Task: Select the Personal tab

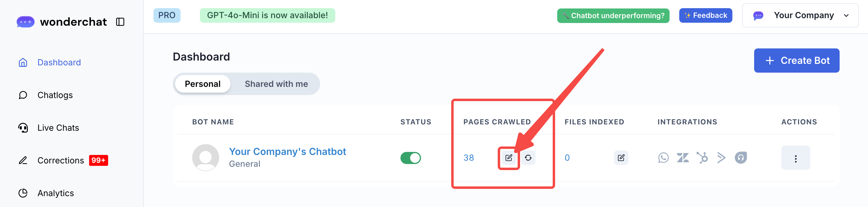Action: (203, 84)
